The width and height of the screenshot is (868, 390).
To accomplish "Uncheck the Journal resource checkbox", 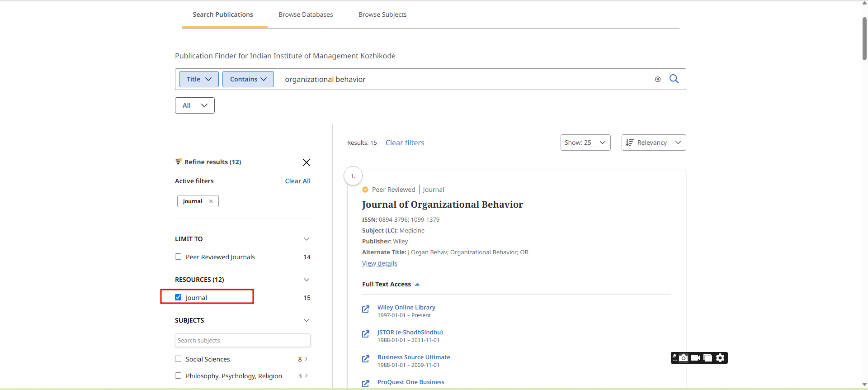I will (x=178, y=298).
